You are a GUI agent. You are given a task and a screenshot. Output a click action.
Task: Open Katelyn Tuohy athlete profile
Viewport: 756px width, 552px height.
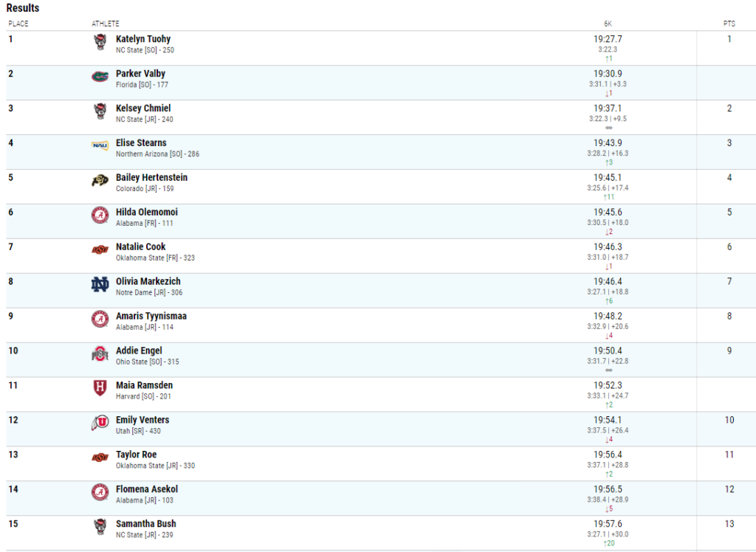point(142,39)
